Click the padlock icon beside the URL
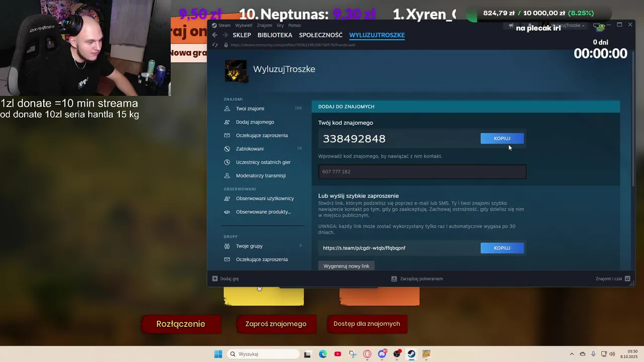The height and width of the screenshot is (362, 644). coord(226,45)
